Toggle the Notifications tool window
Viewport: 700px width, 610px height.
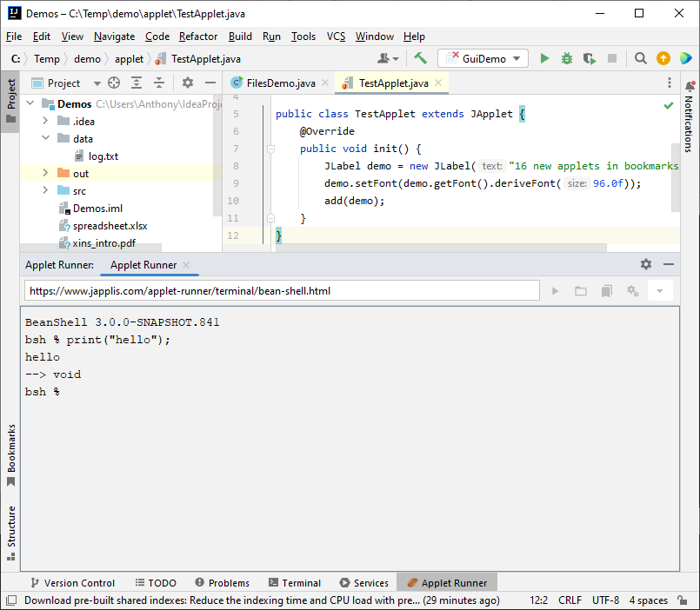(690, 118)
